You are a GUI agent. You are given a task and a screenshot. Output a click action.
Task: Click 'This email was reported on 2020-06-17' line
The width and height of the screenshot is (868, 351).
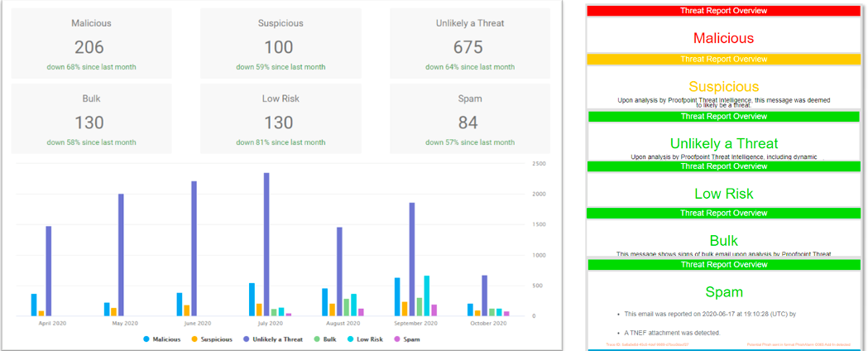point(710,314)
